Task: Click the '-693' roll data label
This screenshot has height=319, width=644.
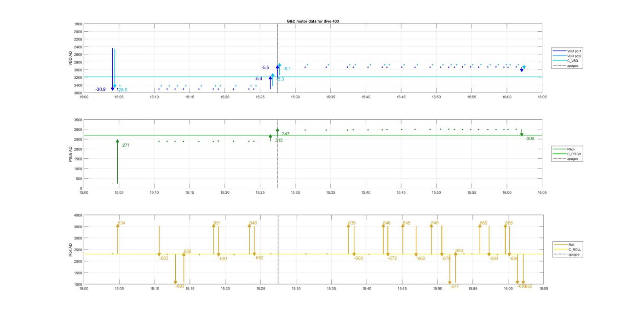Action: pyautogui.click(x=180, y=286)
